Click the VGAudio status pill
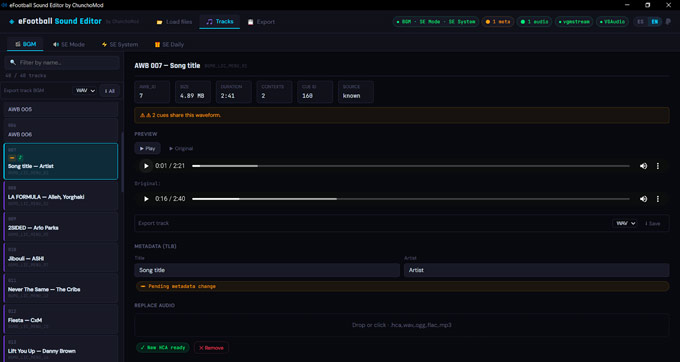Screen dimensions: 680x362 [x=612, y=22]
